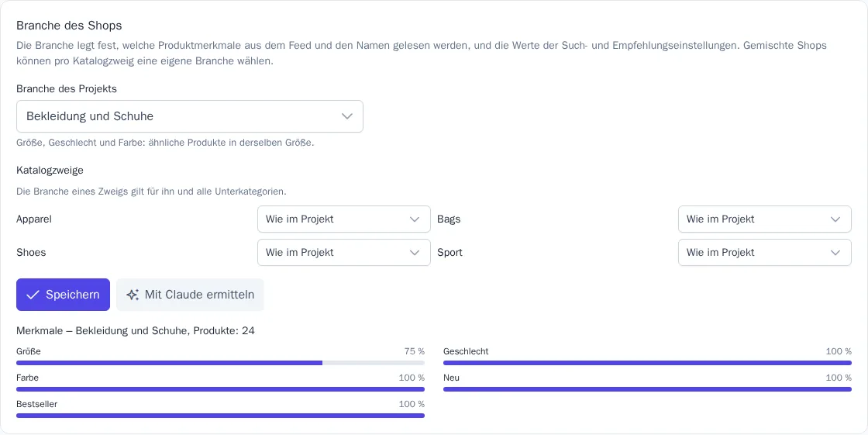The width and height of the screenshot is (868, 435).
Task: Click the sparkle icon beside Mit Claude ermitteln
Action: 133,295
